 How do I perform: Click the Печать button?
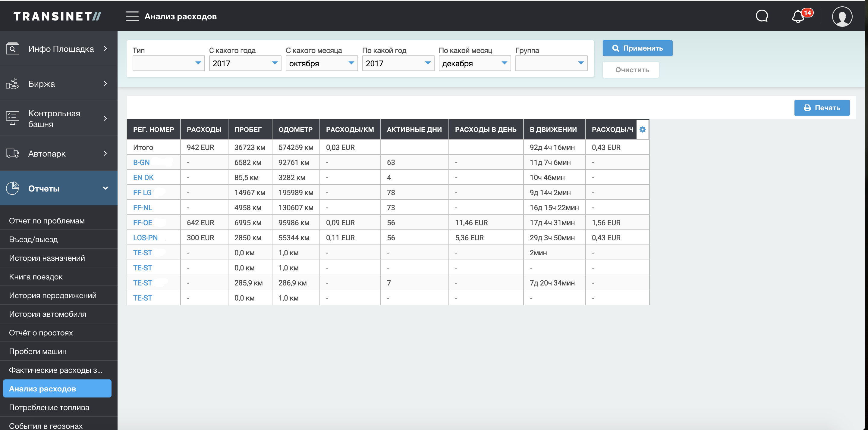click(x=822, y=108)
